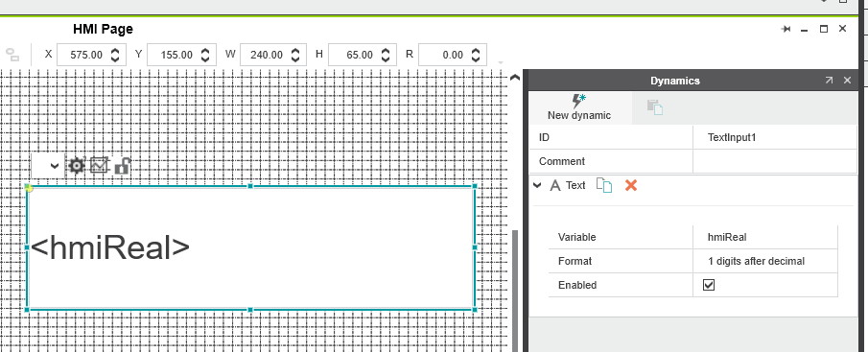The image size is (868, 352).
Task: Delete the Text dynamic with red X
Action: coord(630,185)
